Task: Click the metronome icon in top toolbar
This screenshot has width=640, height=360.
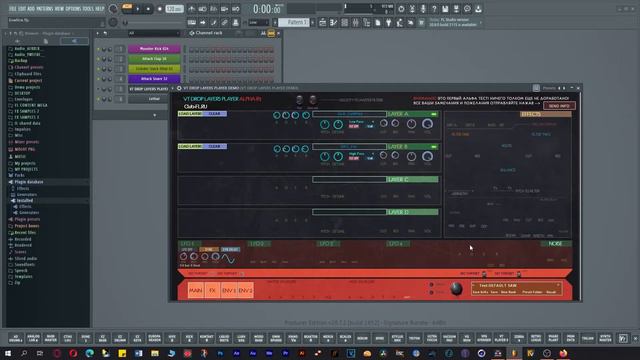Action: [191, 9]
